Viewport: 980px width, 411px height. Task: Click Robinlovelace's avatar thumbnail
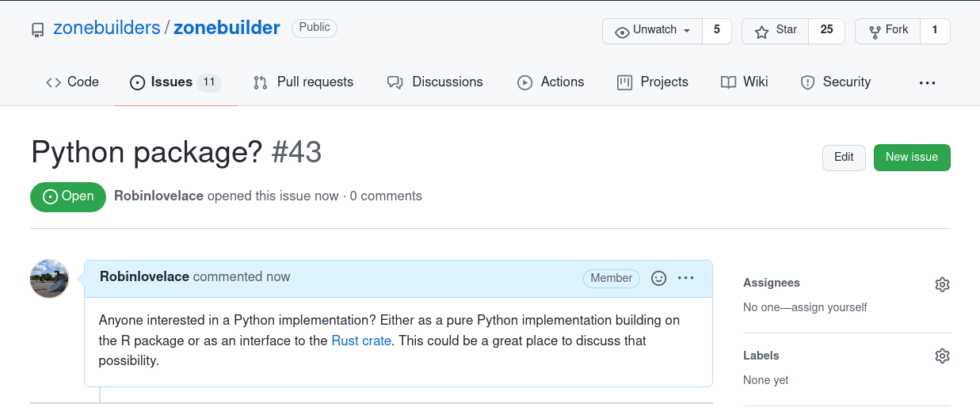[49, 279]
